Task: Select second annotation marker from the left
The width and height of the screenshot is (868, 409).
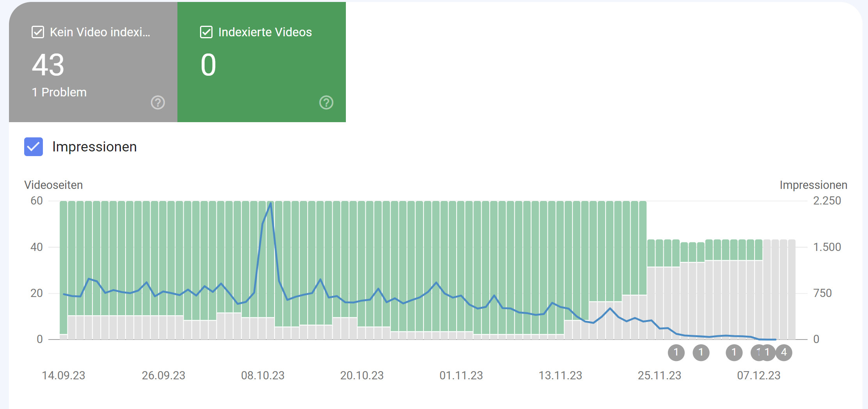Action: [x=701, y=353]
